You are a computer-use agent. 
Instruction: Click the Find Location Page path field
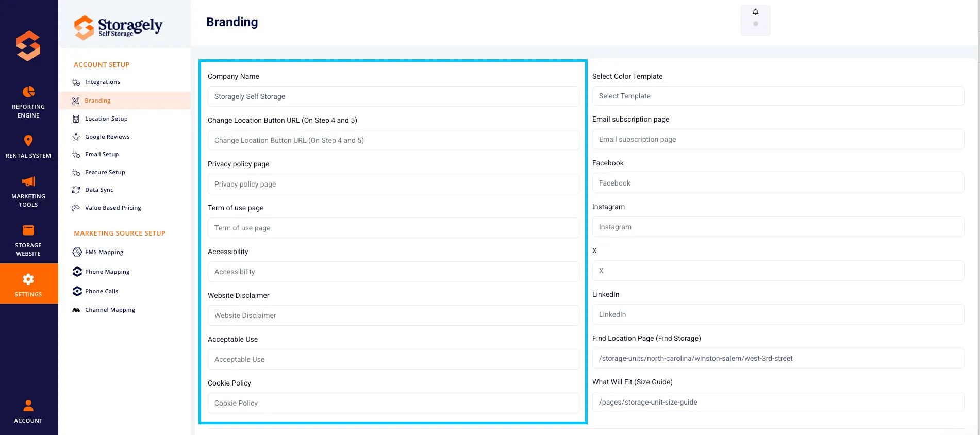(x=778, y=358)
